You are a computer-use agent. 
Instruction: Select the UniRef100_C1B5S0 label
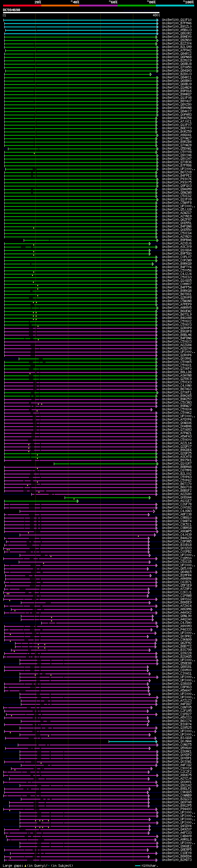tap(176, 558)
